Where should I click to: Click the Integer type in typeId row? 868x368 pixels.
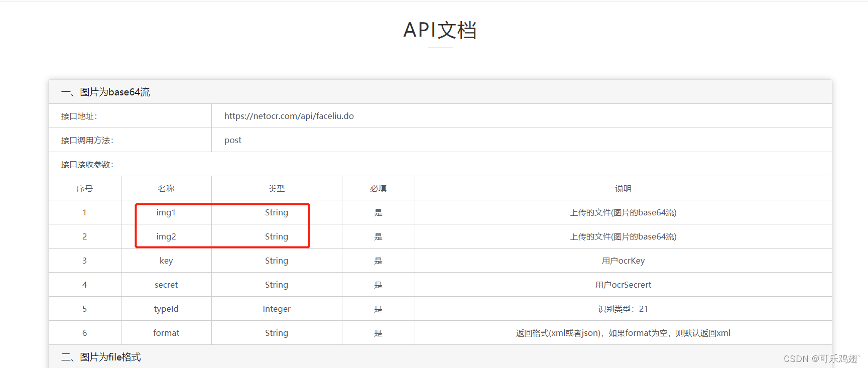[277, 309]
